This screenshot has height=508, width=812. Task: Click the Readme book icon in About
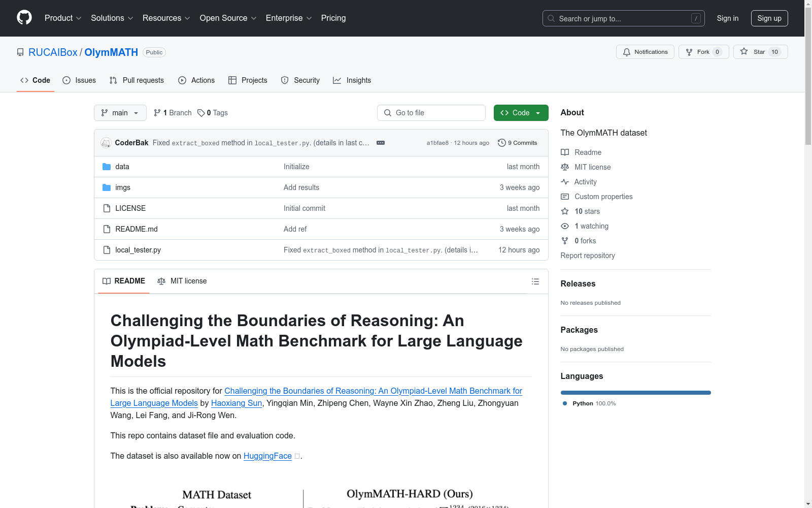[565, 152]
